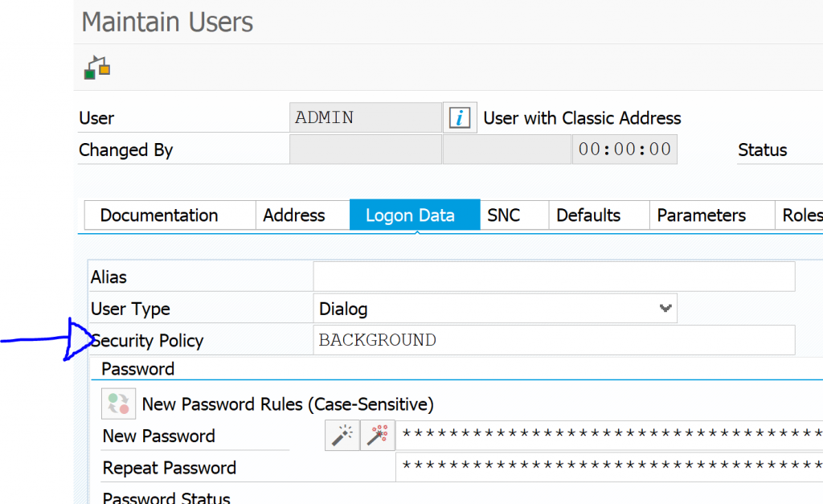Image resolution: width=823 pixels, height=504 pixels.
Task: Click the Repeat Password entry field
Action: [603, 467]
